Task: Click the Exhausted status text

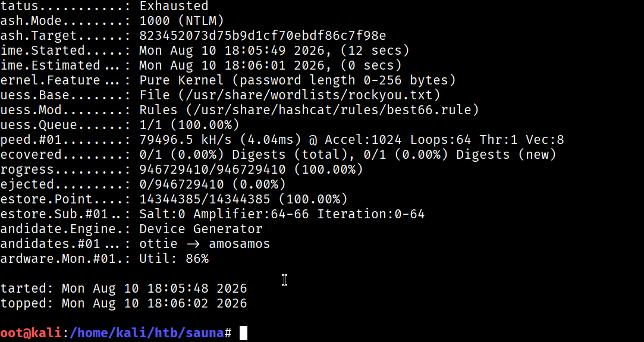Action: click(x=174, y=6)
